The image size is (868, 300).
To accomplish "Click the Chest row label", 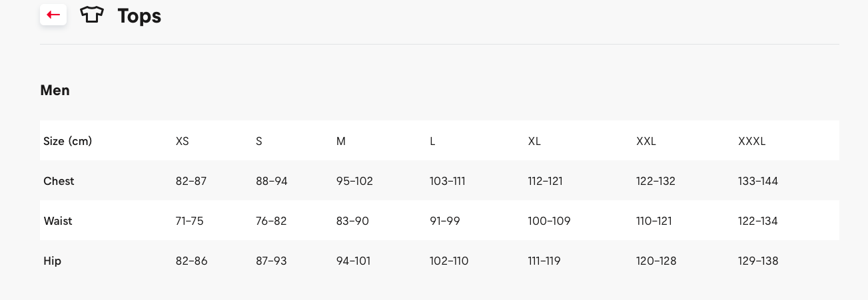I will click(x=59, y=181).
